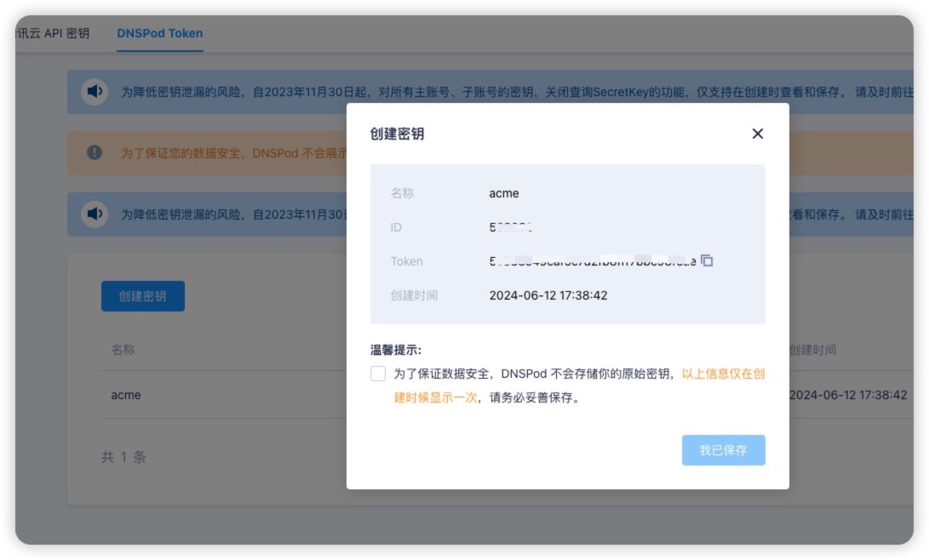Click the 共 1 条 total count
Screen dimensions: 929x560
tap(123, 457)
